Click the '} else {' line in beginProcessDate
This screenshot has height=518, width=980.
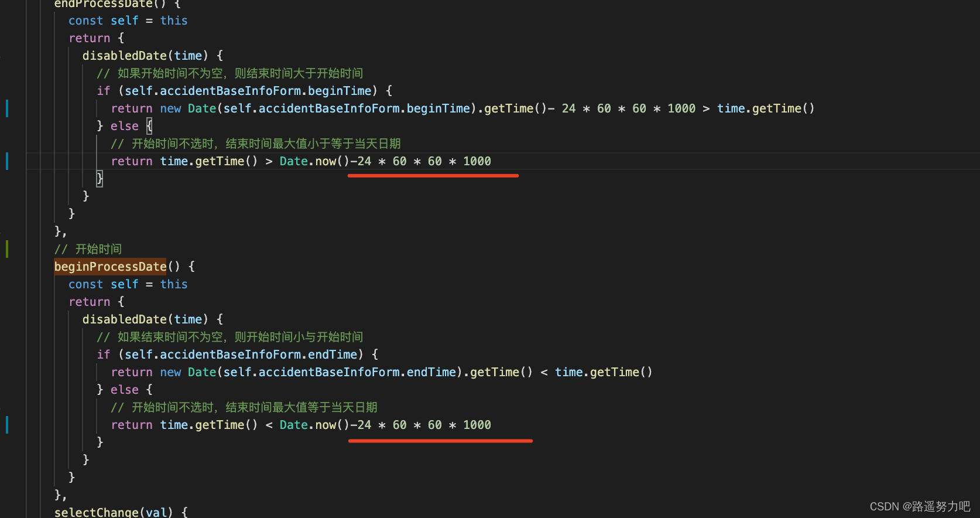(x=125, y=390)
